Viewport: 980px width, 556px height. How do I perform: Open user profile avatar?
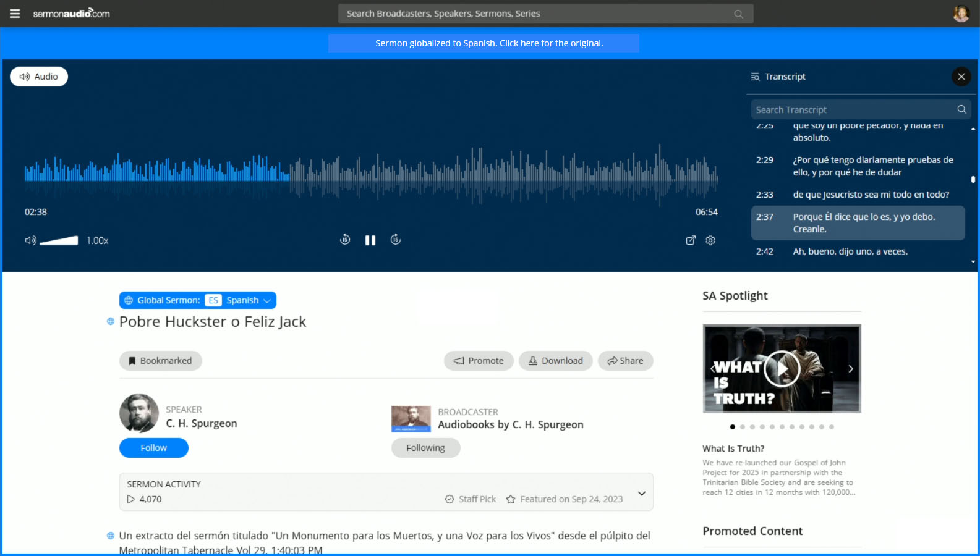click(x=961, y=14)
